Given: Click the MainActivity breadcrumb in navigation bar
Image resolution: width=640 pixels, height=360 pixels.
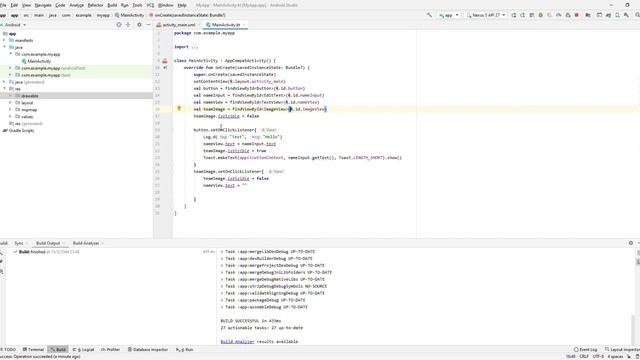Looking at the screenshot, I should coord(129,15).
